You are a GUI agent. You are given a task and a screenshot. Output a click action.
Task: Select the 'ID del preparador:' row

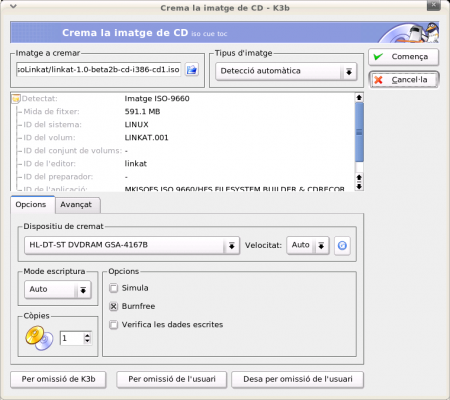[183, 177]
